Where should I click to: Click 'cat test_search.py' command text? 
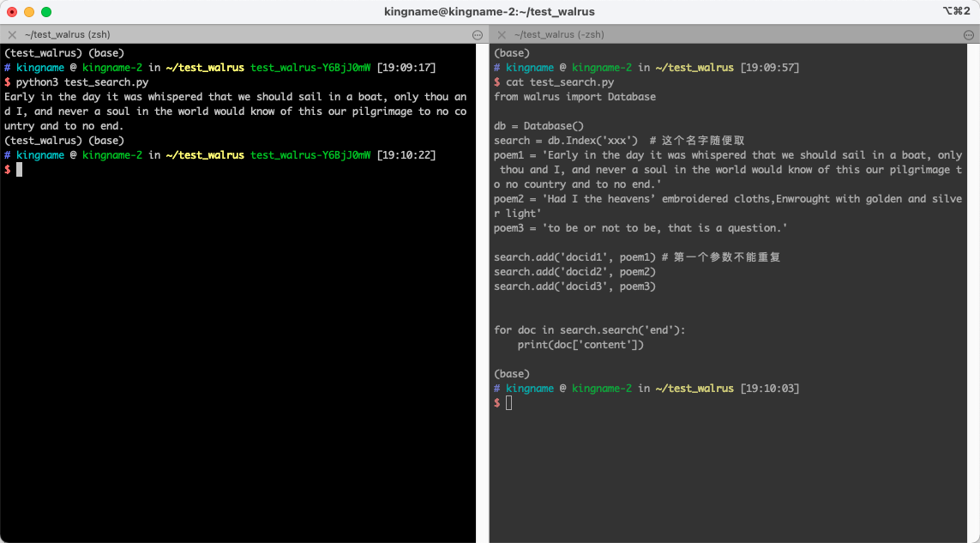[560, 82]
